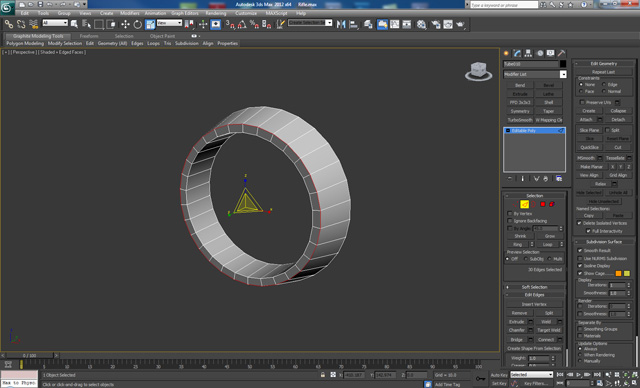Image resolution: width=640 pixels, height=388 pixels.
Task: Open the Motion command panel tab
Action: click(x=540, y=53)
